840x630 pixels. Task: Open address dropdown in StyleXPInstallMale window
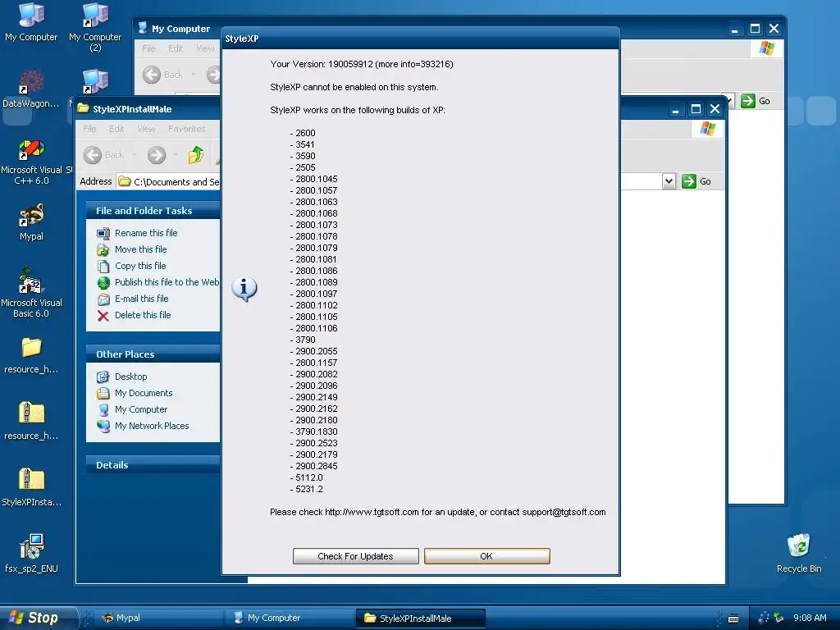click(668, 181)
